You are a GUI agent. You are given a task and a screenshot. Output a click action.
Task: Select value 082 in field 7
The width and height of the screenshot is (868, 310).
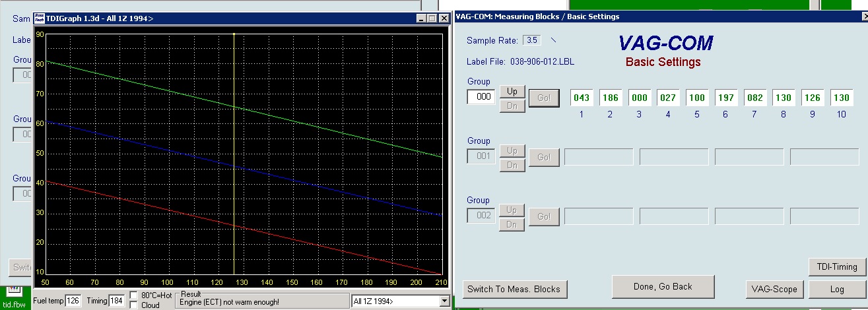click(x=755, y=98)
